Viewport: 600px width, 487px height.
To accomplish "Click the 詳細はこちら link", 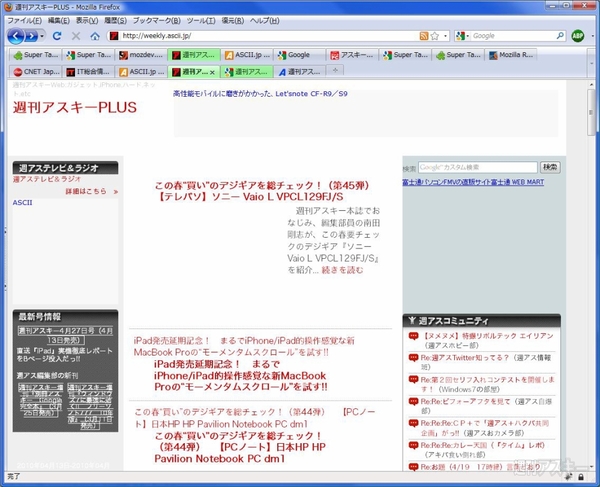I will [x=92, y=191].
